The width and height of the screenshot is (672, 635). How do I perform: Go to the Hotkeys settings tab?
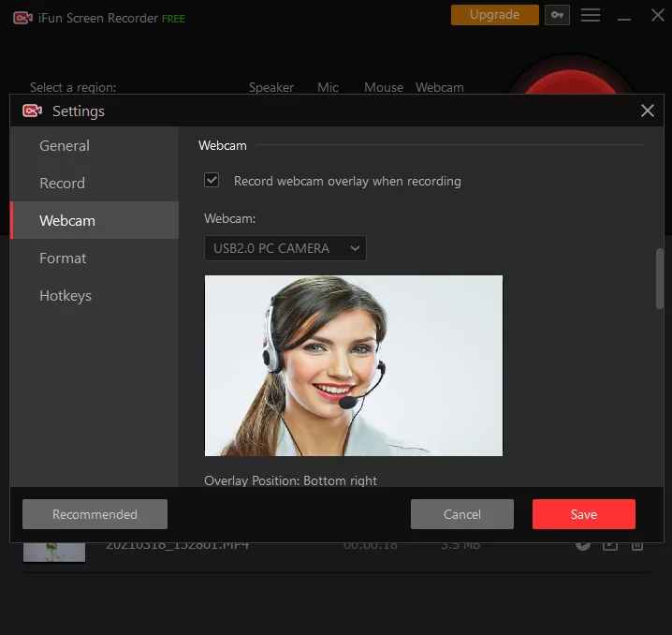[95, 295]
